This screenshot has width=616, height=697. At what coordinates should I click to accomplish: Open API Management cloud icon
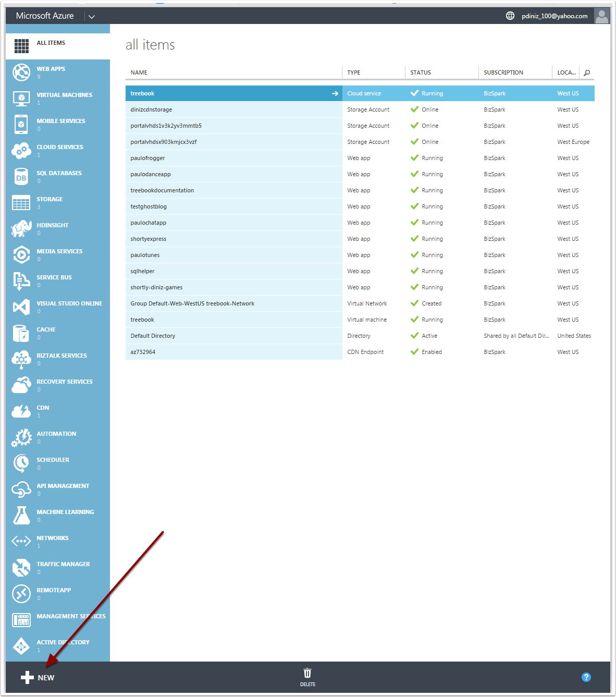pos(21,490)
